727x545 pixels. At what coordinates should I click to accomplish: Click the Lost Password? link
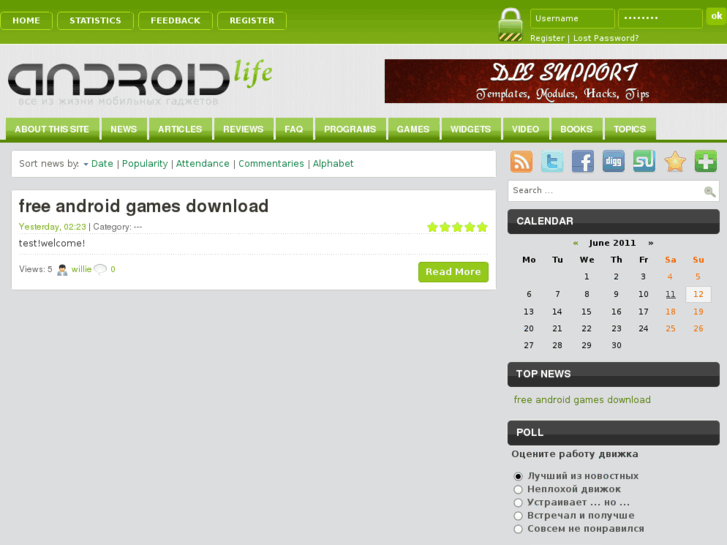pyautogui.click(x=606, y=38)
